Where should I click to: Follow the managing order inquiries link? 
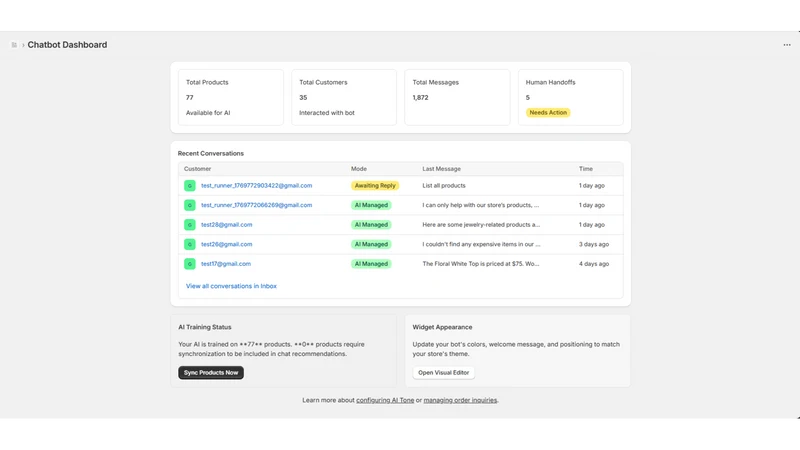pyautogui.click(x=460, y=400)
